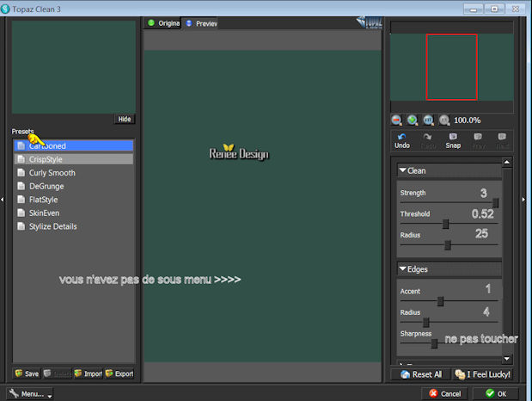
Task: Click the Undo arrow
Action: (402, 140)
